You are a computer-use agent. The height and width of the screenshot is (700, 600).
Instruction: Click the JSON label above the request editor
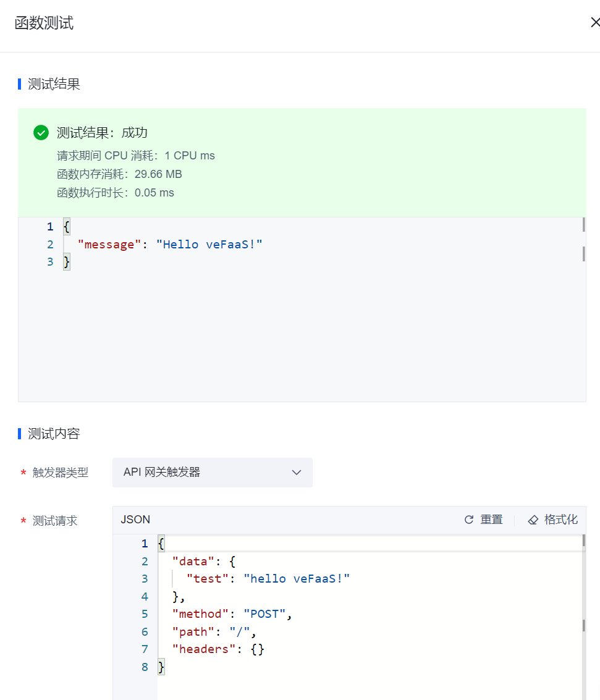[135, 520]
